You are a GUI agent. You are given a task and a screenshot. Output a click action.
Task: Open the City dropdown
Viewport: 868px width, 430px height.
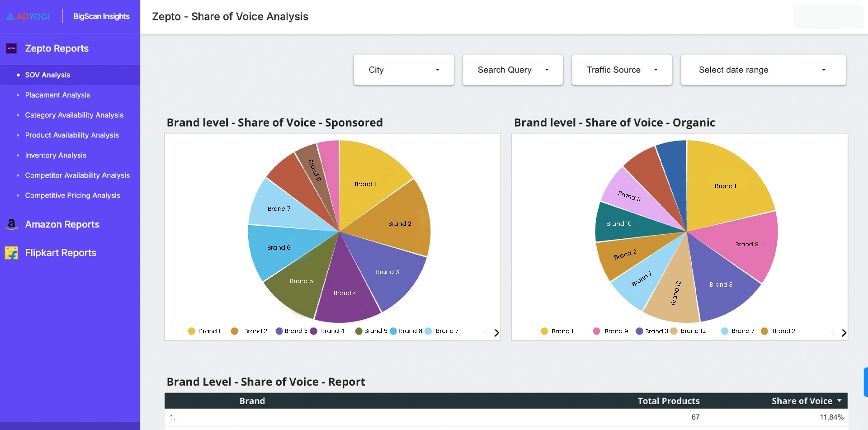[404, 70]
